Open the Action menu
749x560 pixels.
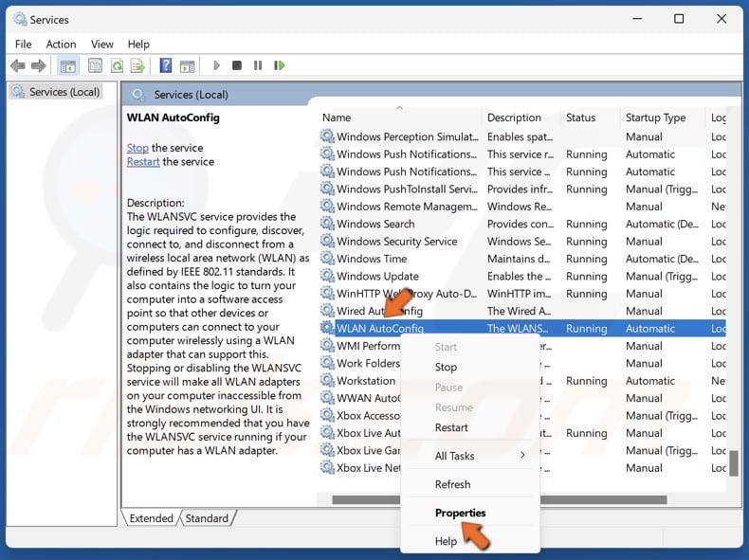tap(61, 45)
